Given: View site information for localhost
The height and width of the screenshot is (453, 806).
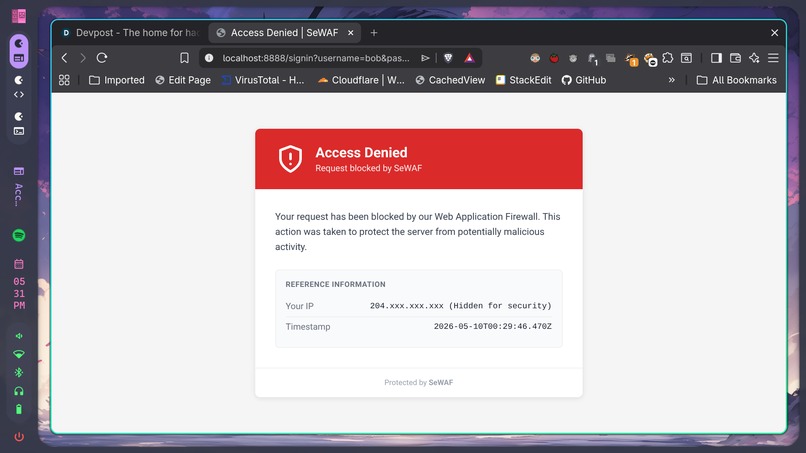Looking at the screenshot, I should 209,58.
